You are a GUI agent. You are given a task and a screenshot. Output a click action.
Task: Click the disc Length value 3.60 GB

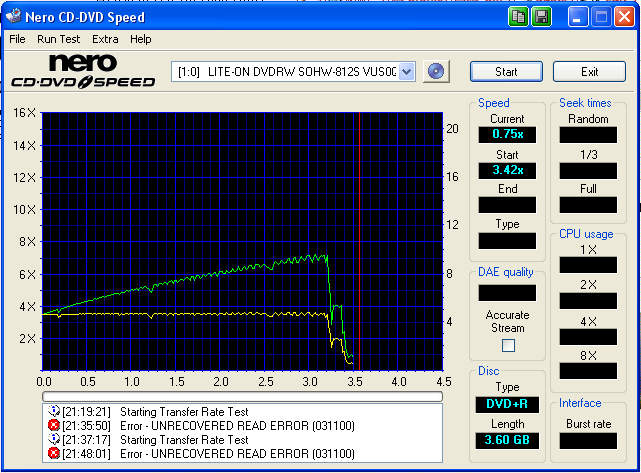coord(507,440)
